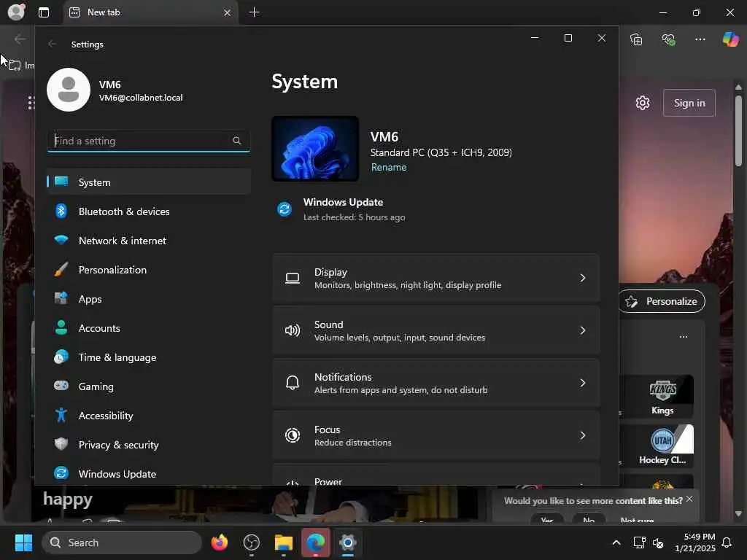Screen dimensions: 747x560
Task: Click the Settings back arrow
Action: (x=52, y=44)
